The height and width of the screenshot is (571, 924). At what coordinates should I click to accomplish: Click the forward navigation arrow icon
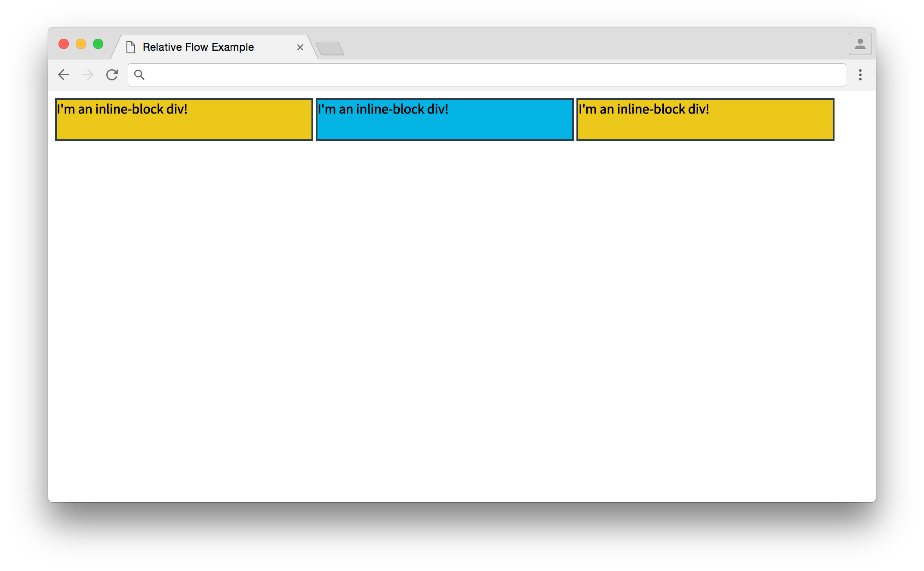86,74
